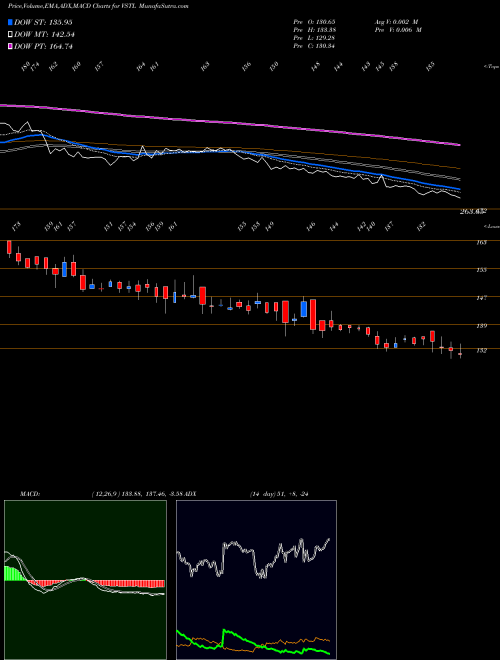This screenshot has height=660, width=500.
Task: Click the '<Tops' label at the right edge
Action: (491, 67)
